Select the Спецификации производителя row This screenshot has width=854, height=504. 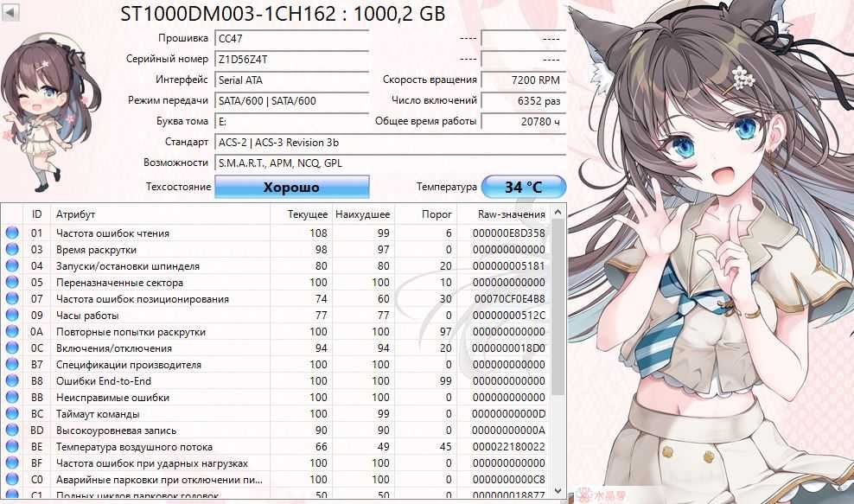(x=276, y=364)
